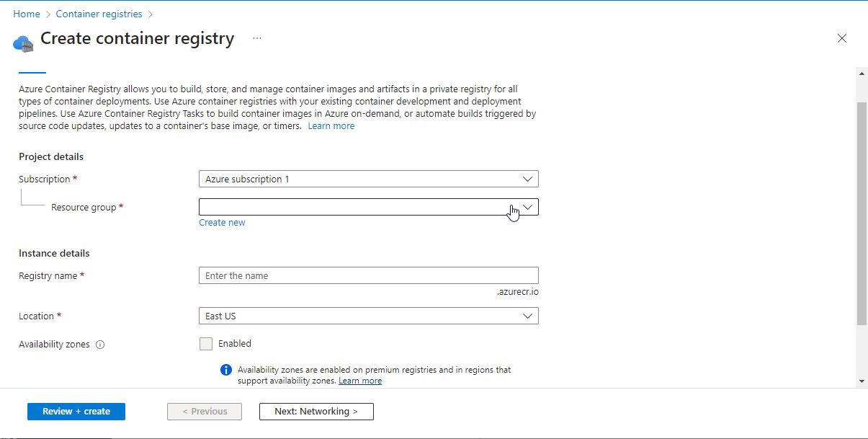Click the Previous button

pos(205,411)
